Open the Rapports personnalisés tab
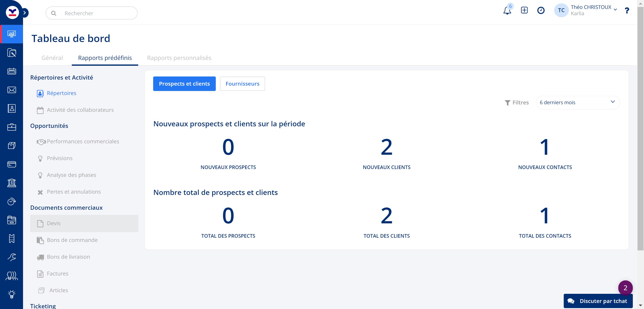 point(179,58)
